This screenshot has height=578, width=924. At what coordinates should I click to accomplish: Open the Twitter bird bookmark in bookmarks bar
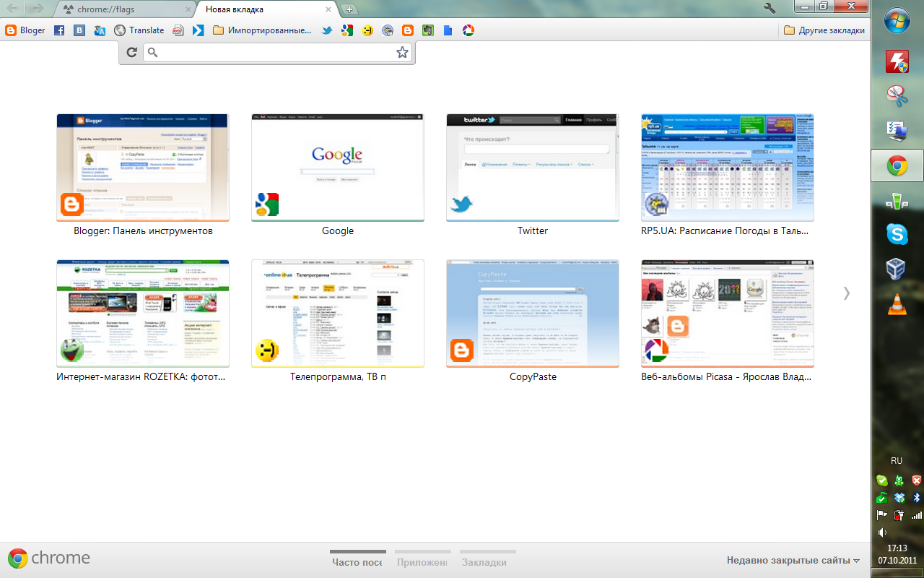pyautogui.click(x=327, y=30)
